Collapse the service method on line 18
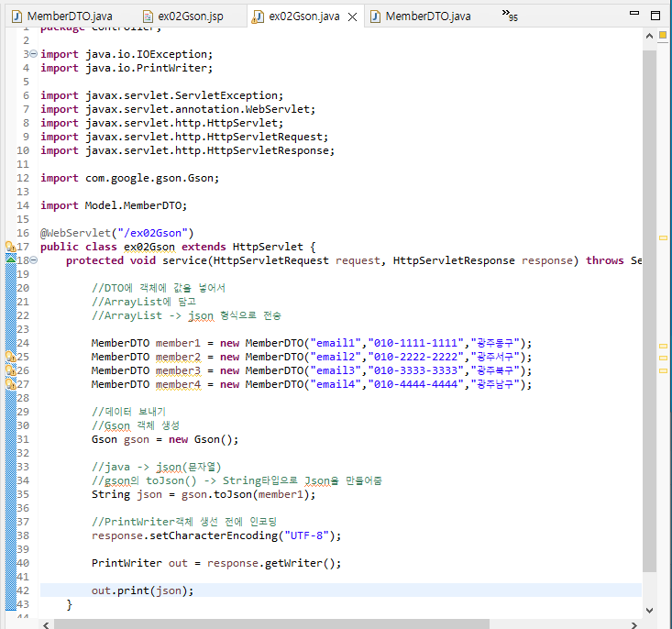 click(x=33, y=260)
